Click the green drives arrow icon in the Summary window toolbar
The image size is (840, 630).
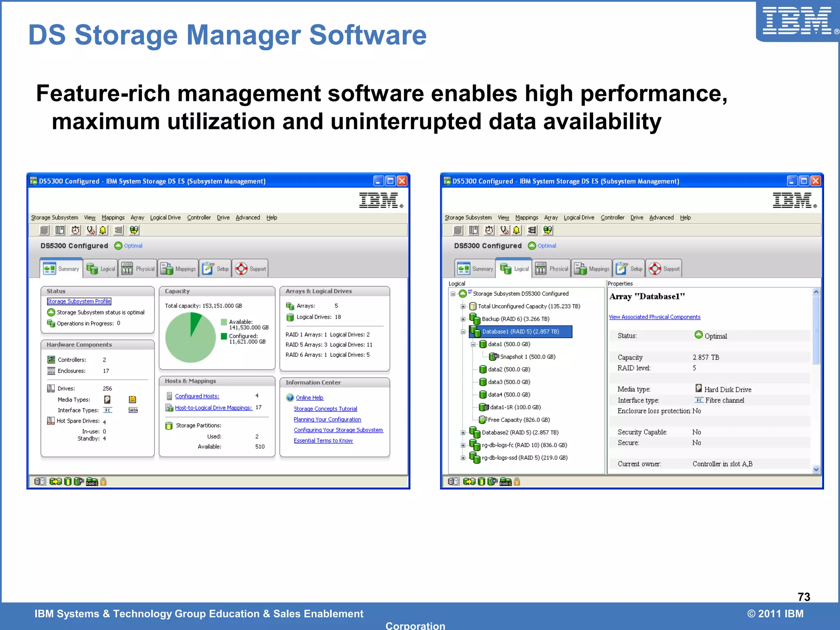click(134, 230)
